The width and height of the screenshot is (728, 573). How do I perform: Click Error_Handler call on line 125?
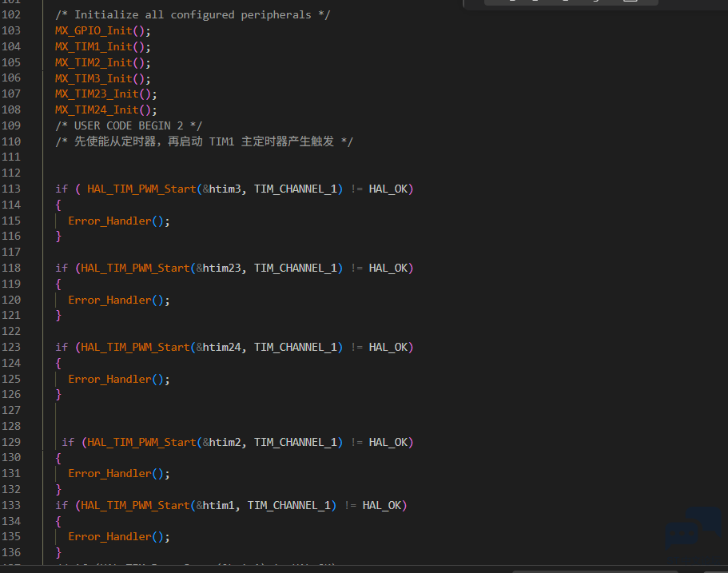pyautogui.click(x=119, y=380)
